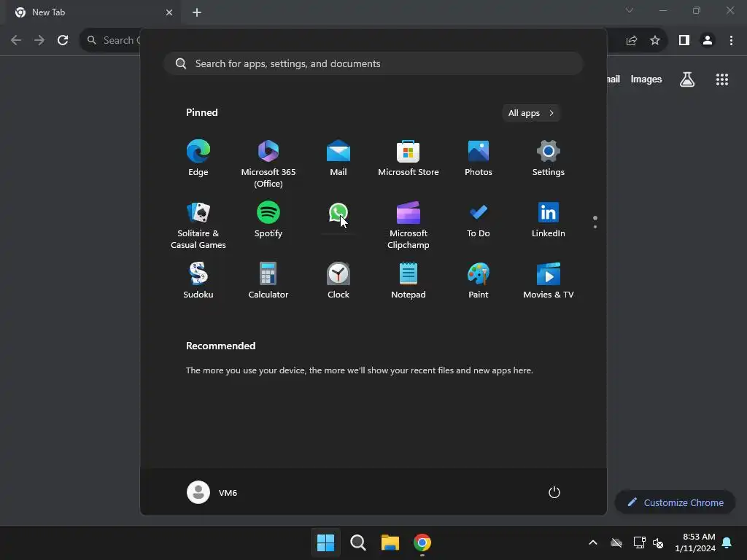
Task: Open notifications bell icon
Action: 727,542
